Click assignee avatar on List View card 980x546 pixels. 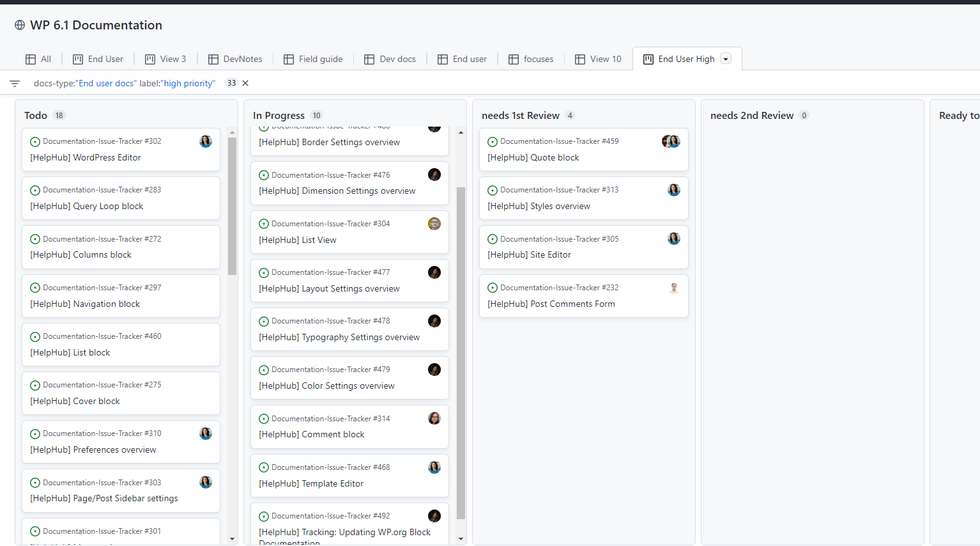point(434,224)
